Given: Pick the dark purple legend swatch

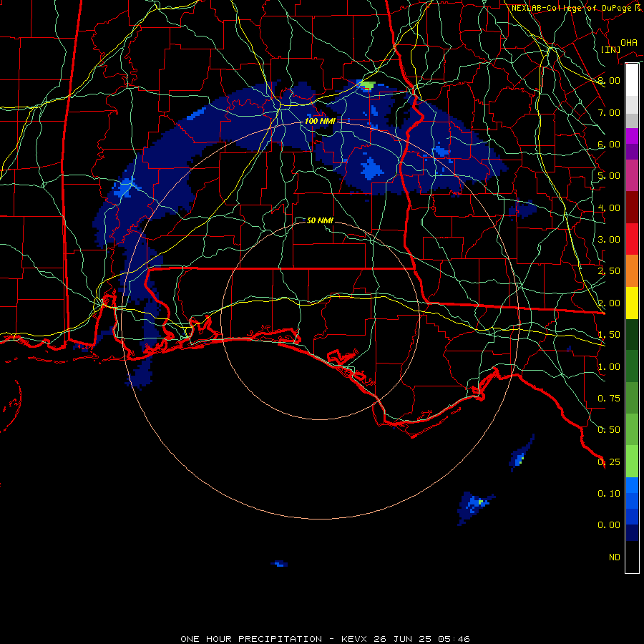Looking at the screenshot, I should [x=632, y=152].
